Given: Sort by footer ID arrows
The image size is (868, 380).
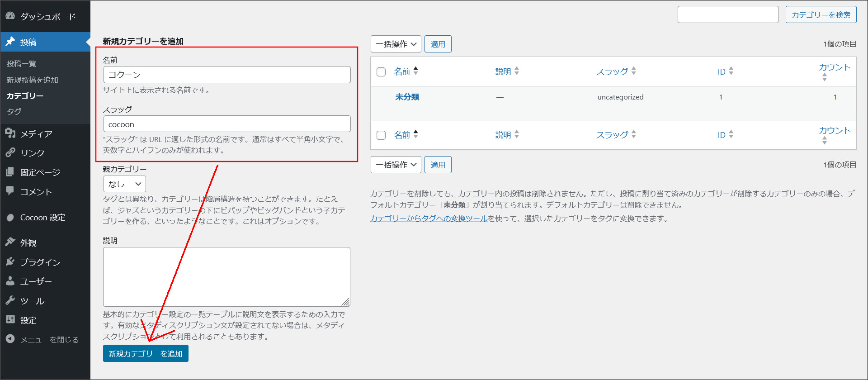Looking at the screenshot, I should point(731,134).
